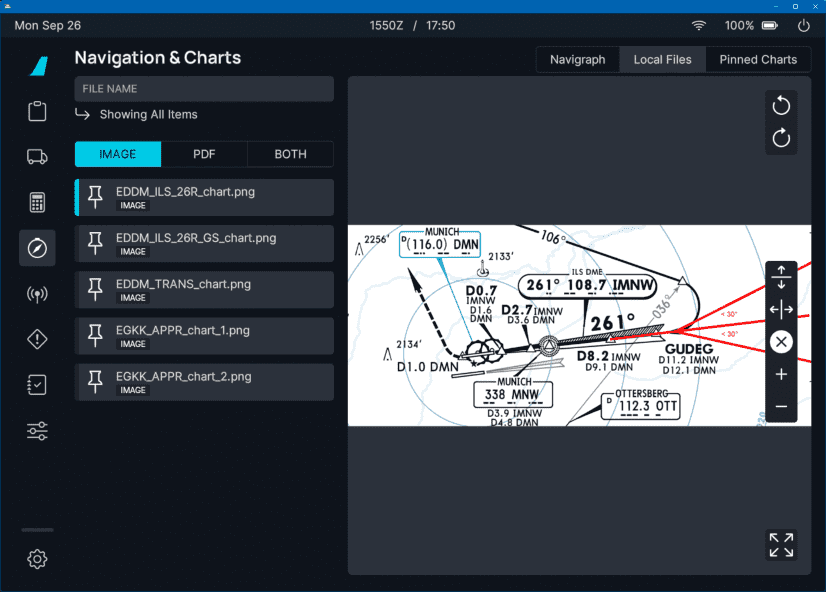
Task: Open the EDDM_TRANS_chart.png file
Action: [x=204, y=289]
